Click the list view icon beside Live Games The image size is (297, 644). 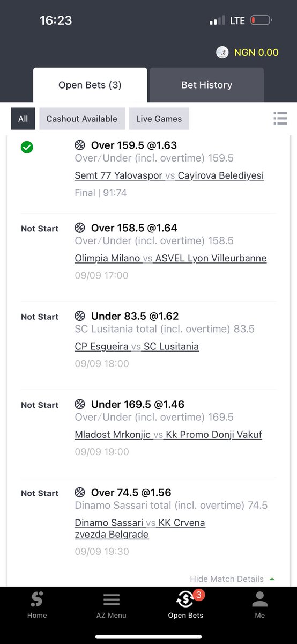point(280,118)
